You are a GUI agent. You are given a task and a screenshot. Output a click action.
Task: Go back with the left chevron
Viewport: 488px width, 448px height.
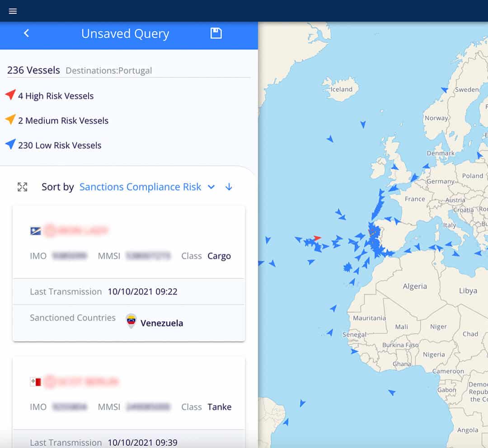tap(27, 33)
